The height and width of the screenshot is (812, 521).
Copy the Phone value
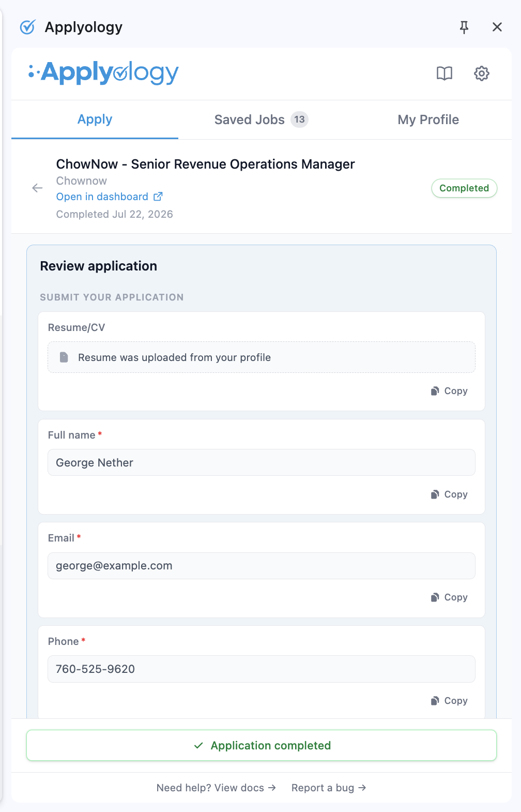pos(449,701)
